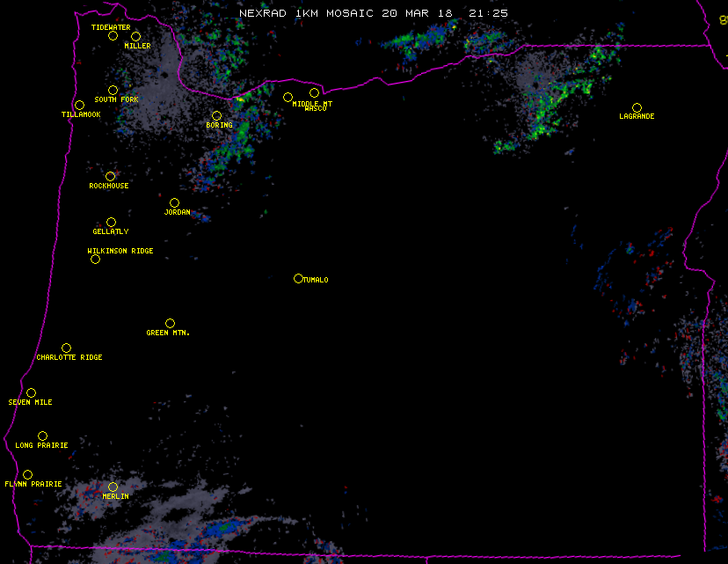Select the Miller station circle marker
The width and height of the screenshot is (728, 564).
(135, 36)
